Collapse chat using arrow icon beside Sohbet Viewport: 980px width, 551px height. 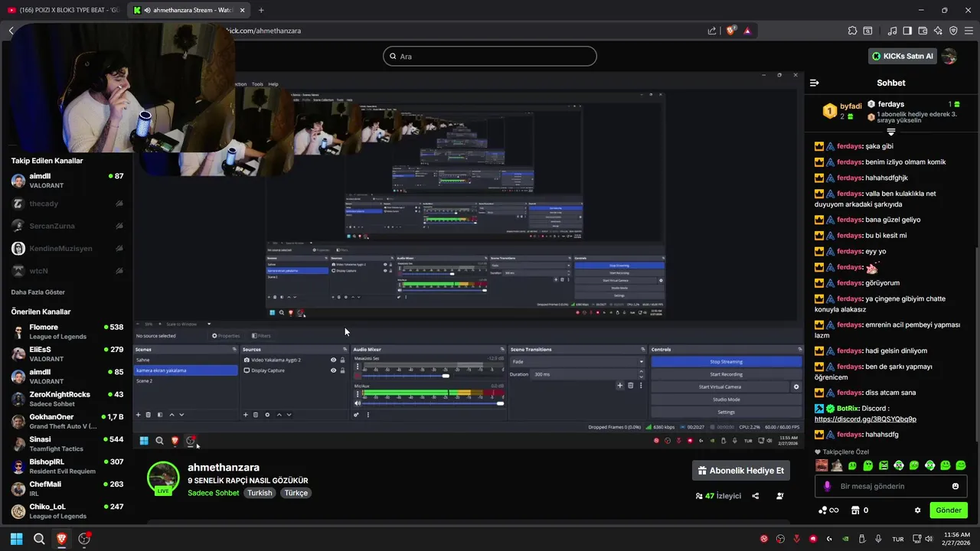point(814,83)
